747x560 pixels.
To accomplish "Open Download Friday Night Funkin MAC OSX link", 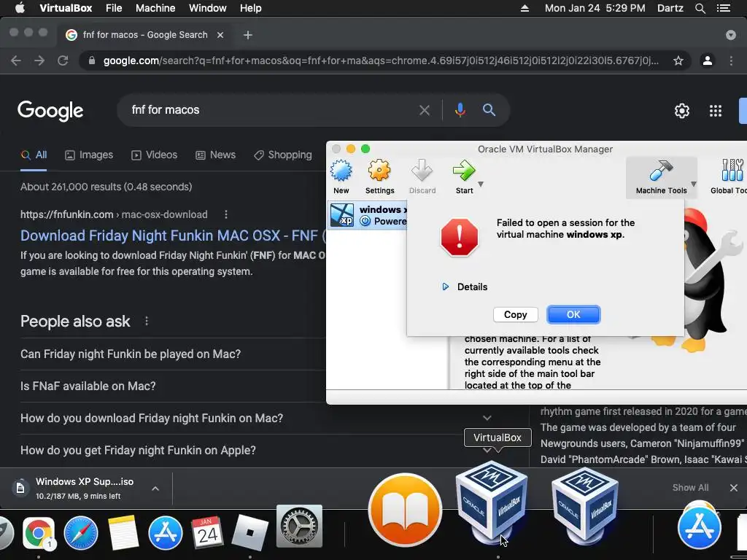I will tap(173, 236).
